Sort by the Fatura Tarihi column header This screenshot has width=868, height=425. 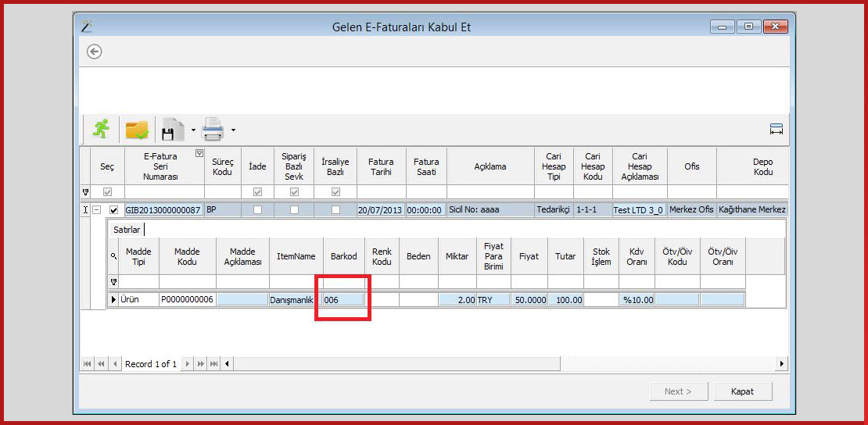381,166
